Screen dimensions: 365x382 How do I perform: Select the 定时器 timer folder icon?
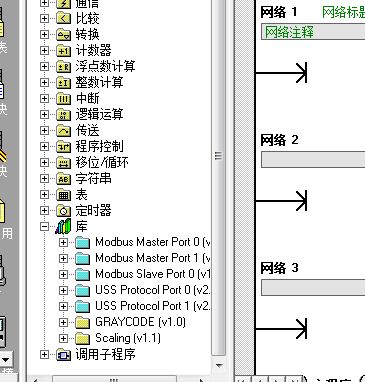tap(63, 210)
